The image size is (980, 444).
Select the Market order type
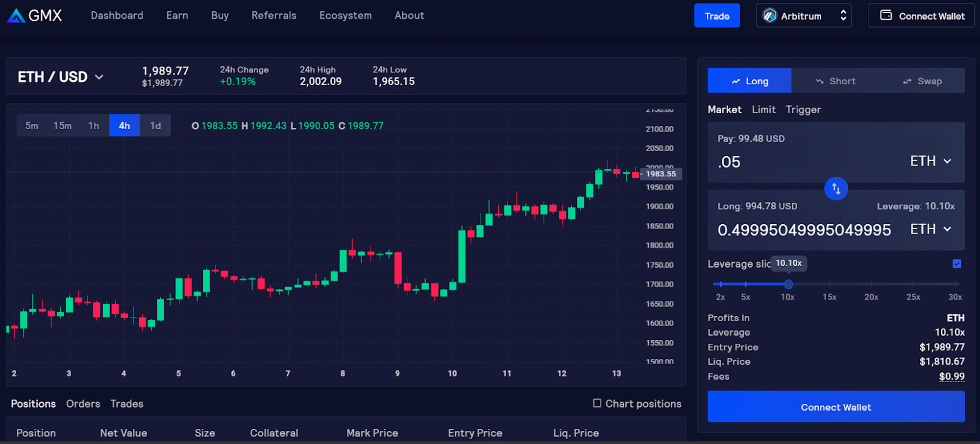coord(724,110)
